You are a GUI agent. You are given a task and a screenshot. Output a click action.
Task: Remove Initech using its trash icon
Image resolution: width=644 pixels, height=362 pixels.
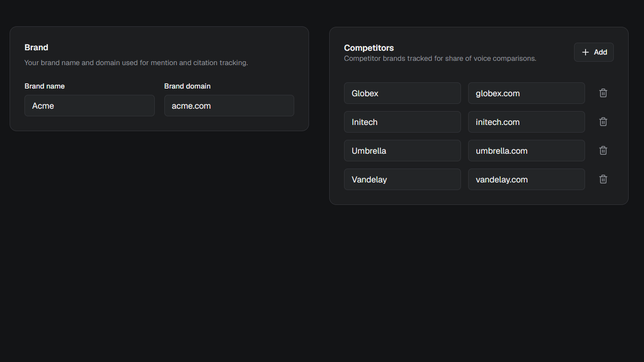coord(603,122)
